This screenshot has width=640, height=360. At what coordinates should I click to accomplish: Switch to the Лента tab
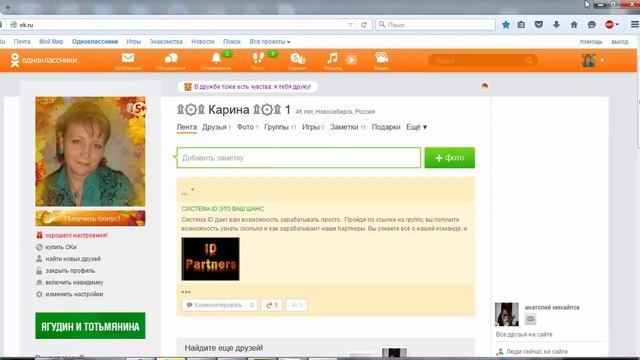point(187,127)
